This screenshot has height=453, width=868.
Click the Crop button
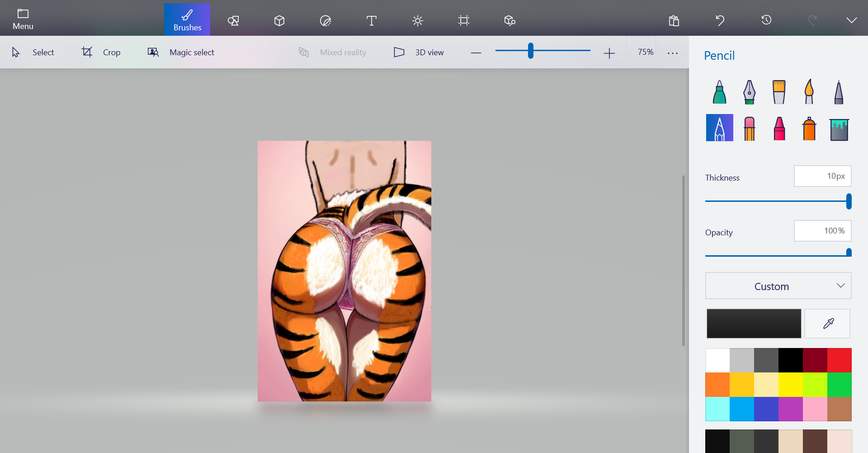click(x=101, y=52)
